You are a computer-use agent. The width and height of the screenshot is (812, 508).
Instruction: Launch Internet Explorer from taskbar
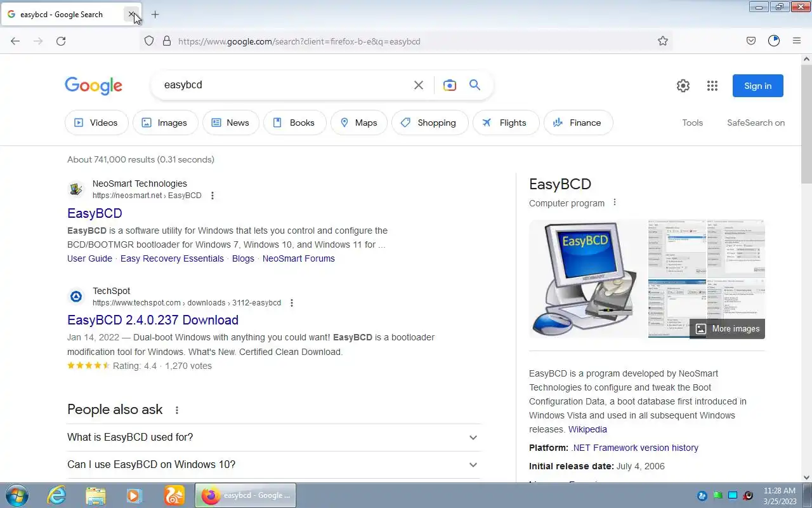[x=57, y=495]
